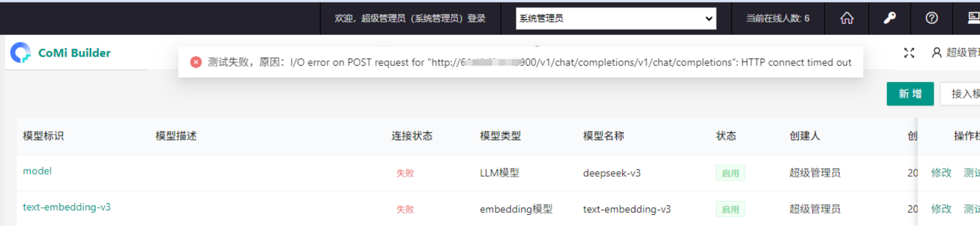Click 修改 for the text-embedding-v3 row
The width and height of the screenshot is (980, 226).
(941, 209)
